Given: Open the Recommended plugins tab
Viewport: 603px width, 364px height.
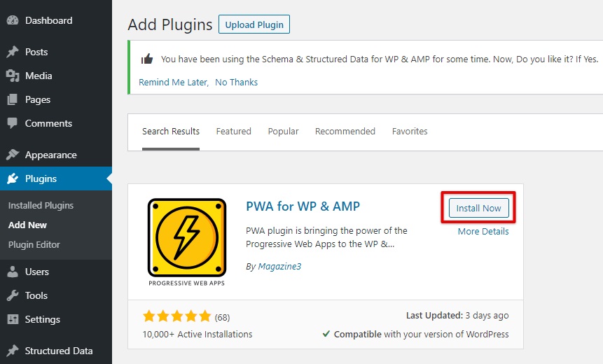Looking at the screenshot, I should [x=345, y=132].
